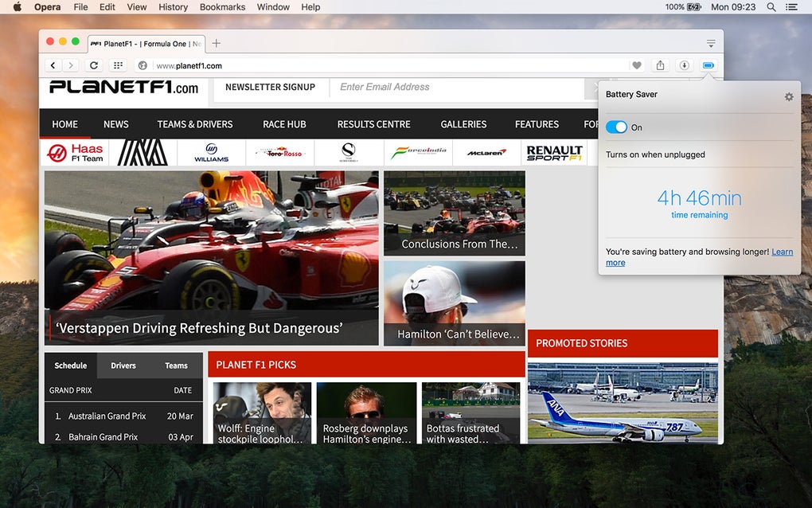Turn off the Battery Saver switch

616,127
